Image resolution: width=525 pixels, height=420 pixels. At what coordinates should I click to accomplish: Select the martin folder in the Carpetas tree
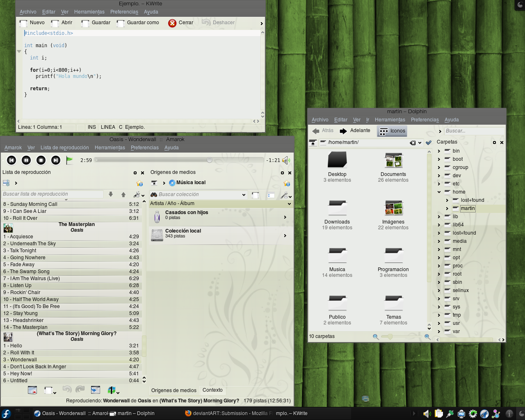point(468,208)
